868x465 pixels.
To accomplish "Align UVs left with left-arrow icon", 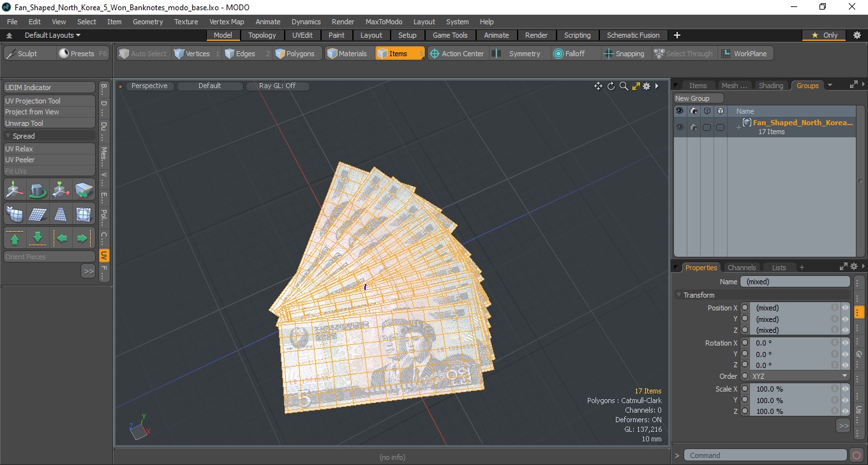I will tap(61, 238).
